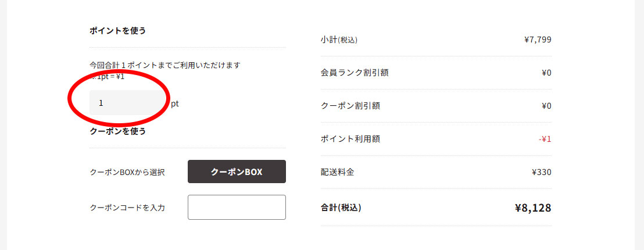The image size is (644, 250).
Task: Open the クーポンBOX button
Action: (x=237, y=172)
